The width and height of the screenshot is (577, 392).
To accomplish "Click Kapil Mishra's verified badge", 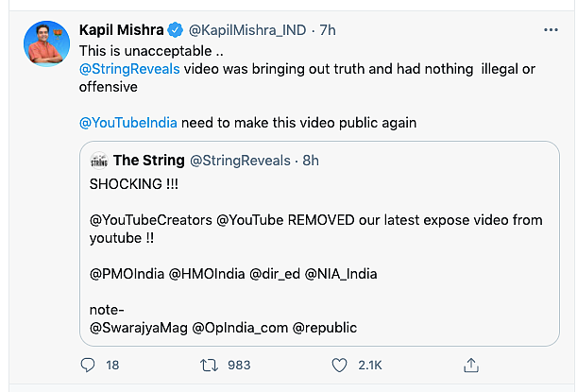I will 173,29.
